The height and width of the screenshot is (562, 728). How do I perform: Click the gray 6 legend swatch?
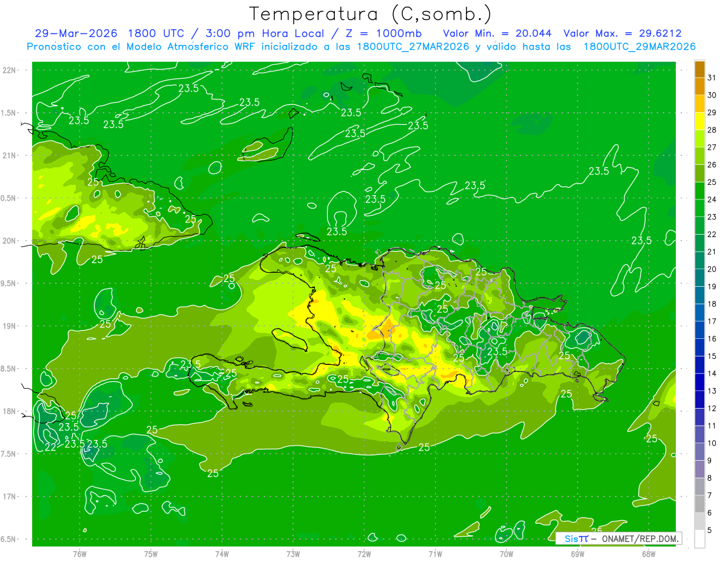click(699, 504)
